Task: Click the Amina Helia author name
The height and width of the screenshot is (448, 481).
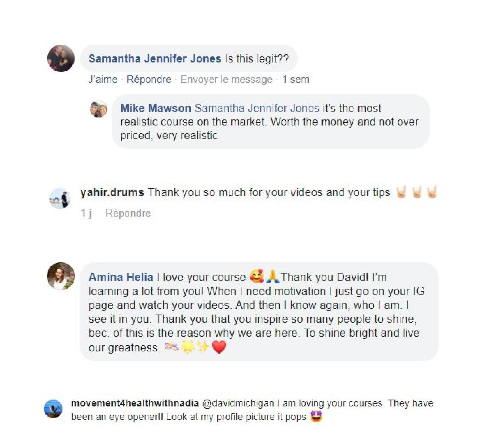Action: click(121, 277)
